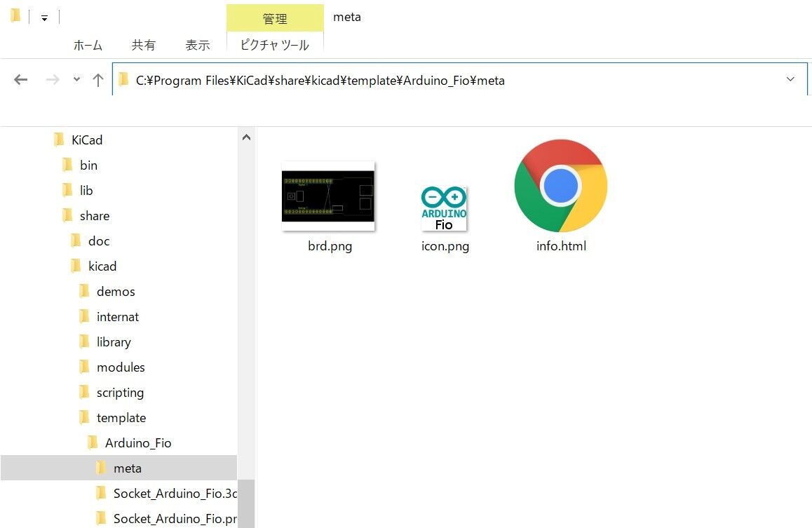Expand the quick access toolbar customization menu
The height and width of the screenshot is (528, 812).
(x=44, y=17)
